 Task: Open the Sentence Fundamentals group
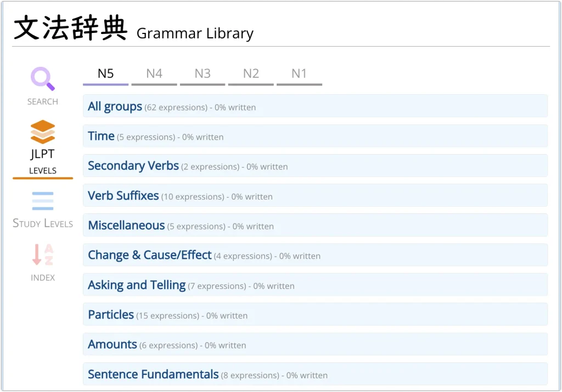pos(315,374)
